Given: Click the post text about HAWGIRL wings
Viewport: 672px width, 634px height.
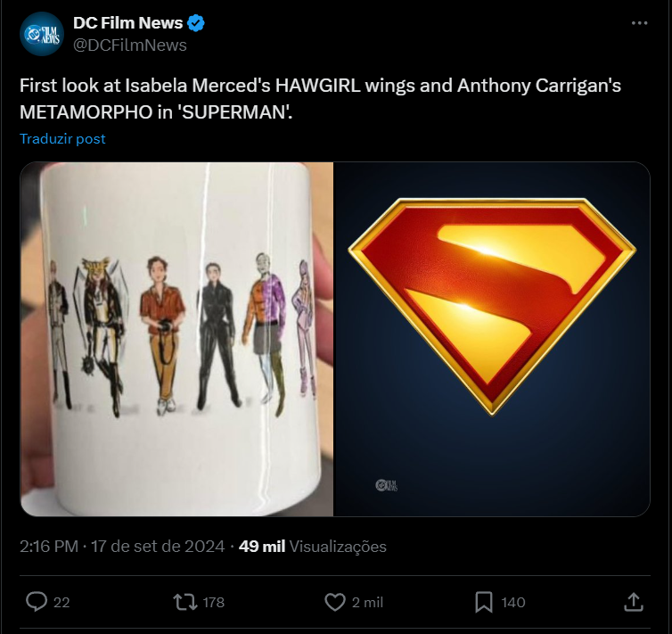Looking at the screenshot, I should [x=320, y=101].
